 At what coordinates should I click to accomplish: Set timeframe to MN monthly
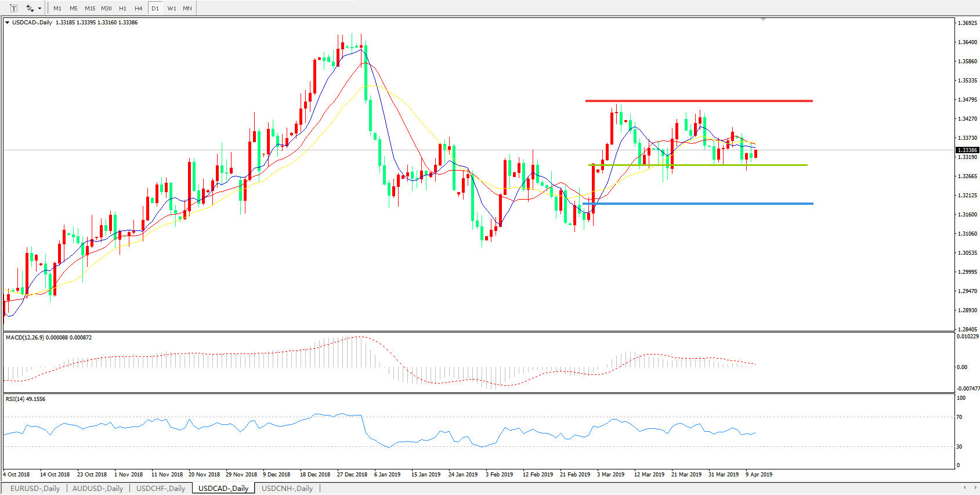[187, 8]
